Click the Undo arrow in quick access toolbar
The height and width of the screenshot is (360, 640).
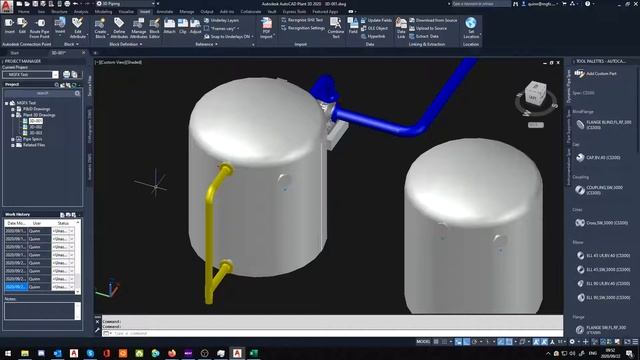pos(75,4)
